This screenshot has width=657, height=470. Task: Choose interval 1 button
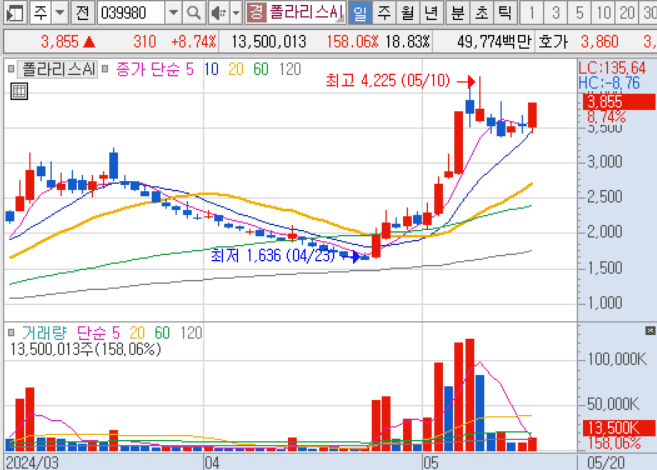[532, 13]
